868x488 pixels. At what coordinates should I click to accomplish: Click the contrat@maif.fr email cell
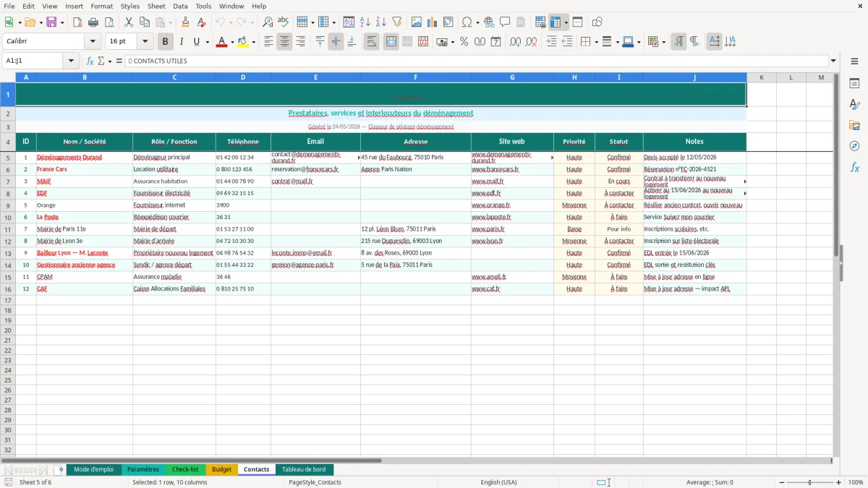point(315,181)
